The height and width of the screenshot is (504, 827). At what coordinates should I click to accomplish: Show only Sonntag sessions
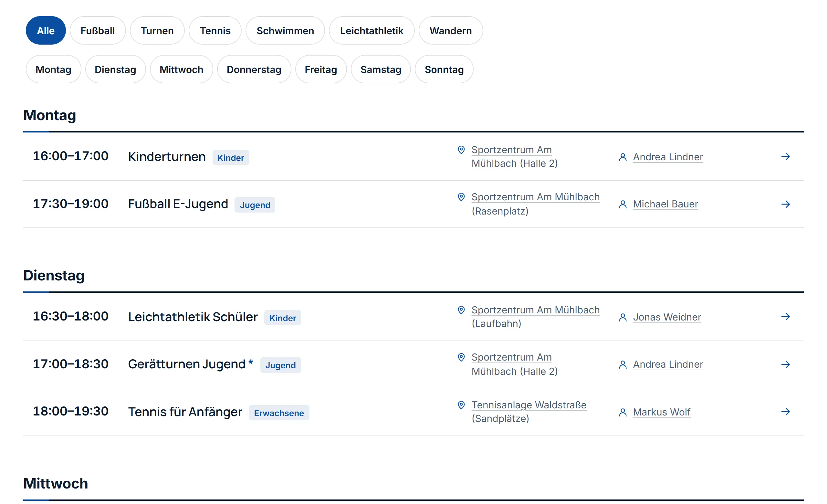444,69
